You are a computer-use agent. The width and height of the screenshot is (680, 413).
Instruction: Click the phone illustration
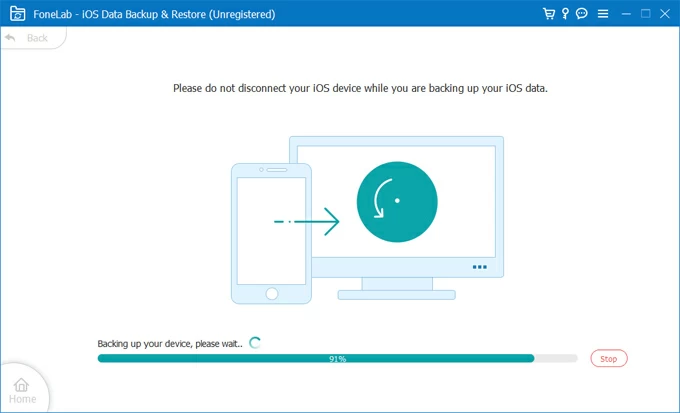point(269,232)
